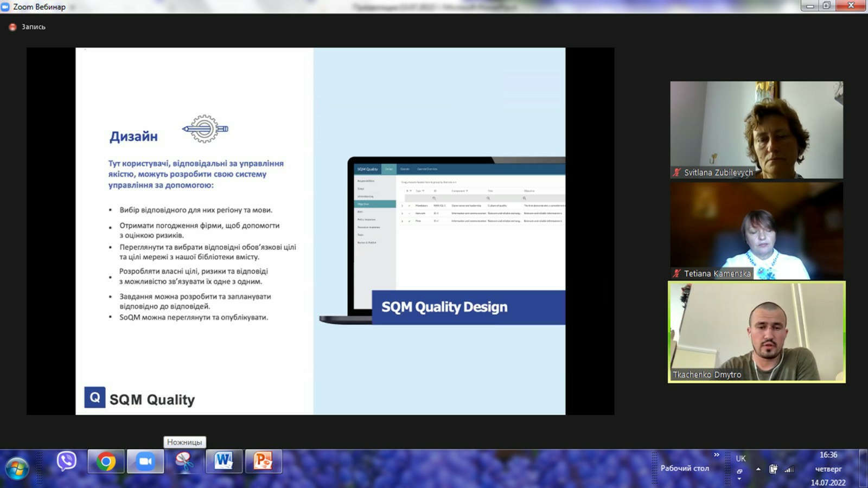This screenshot has width=868, height=488.
Task: Click muted microphone icon on Tetiana Kamenska
Action: (x=676, y=273)
